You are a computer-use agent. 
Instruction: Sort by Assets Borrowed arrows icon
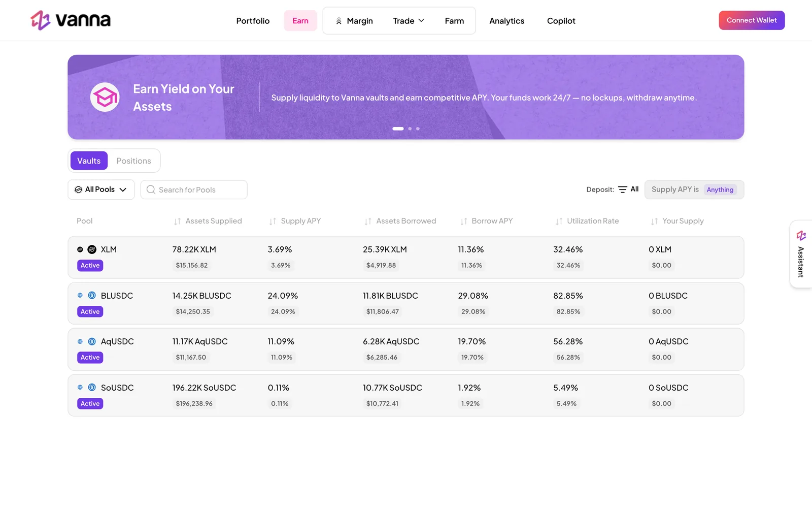[x=368, y=221]
